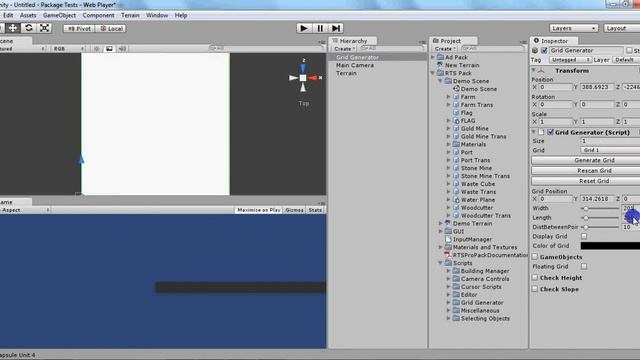640x360 pixels.
Task: Open the Window menu
Action: point(157,15)
